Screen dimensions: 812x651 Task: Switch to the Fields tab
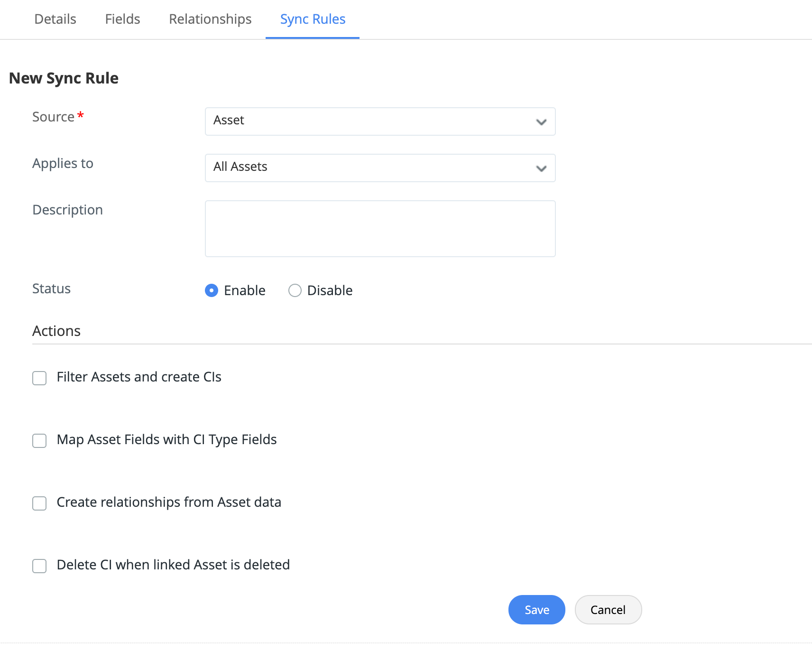[122, 19]
